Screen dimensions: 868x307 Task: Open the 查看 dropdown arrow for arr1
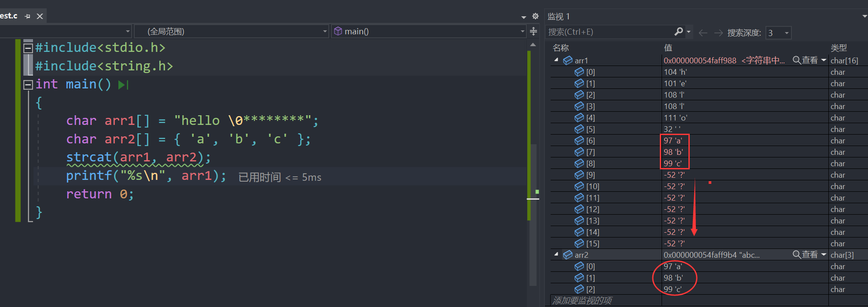click(824, 60)
